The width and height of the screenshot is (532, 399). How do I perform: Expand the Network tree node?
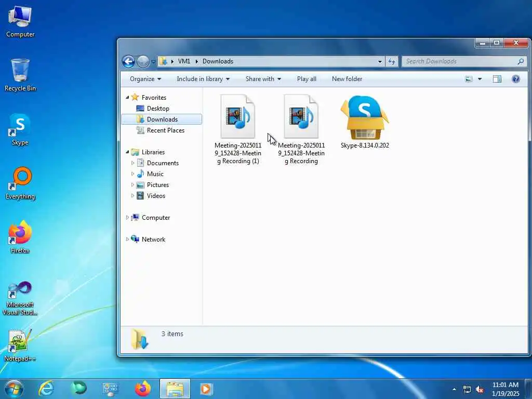(127, 239)
